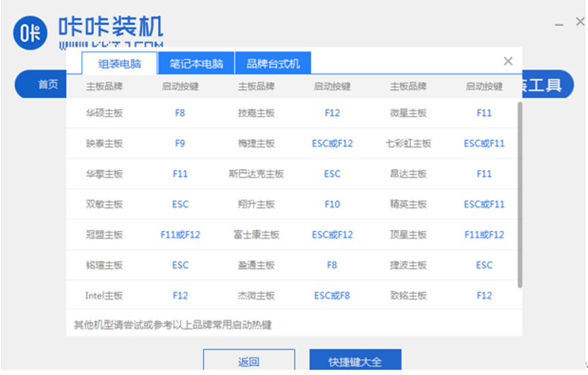This screenshot has width=588, height=375.
Task: Open the 品牌台式机 tab
Action: (273, 63)
